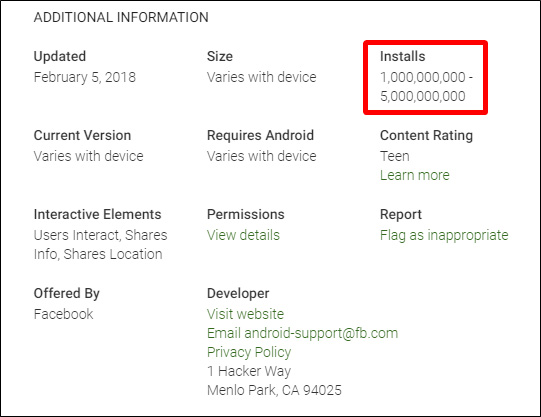Open the developer's Visit website link
The height and width of the screenshot is (417, 541).
tap(245, 314)
